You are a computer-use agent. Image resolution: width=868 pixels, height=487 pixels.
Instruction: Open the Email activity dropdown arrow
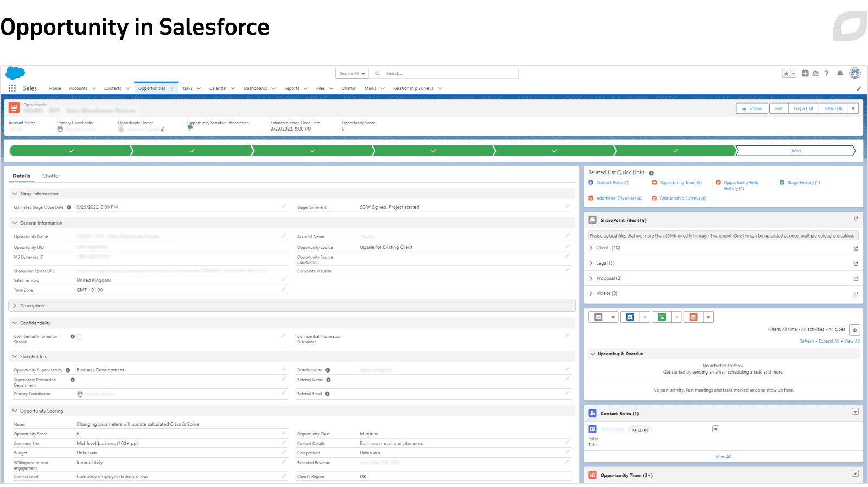coord(613,317)
